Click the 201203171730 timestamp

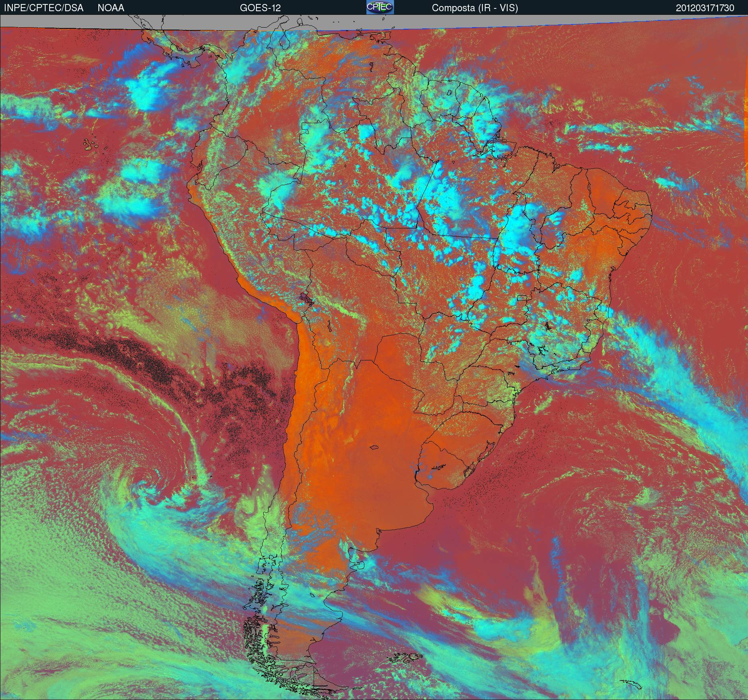(x=705, y=8)
